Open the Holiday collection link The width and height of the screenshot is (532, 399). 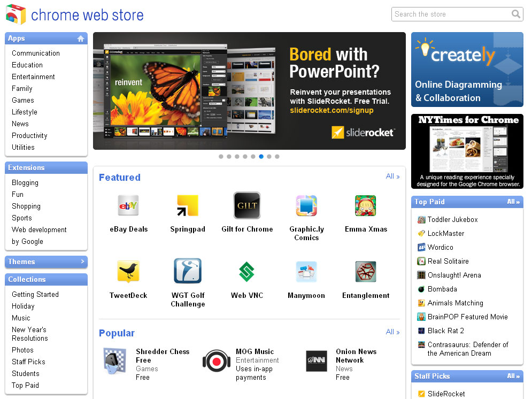pyautogui.click(x=23, y=306)
